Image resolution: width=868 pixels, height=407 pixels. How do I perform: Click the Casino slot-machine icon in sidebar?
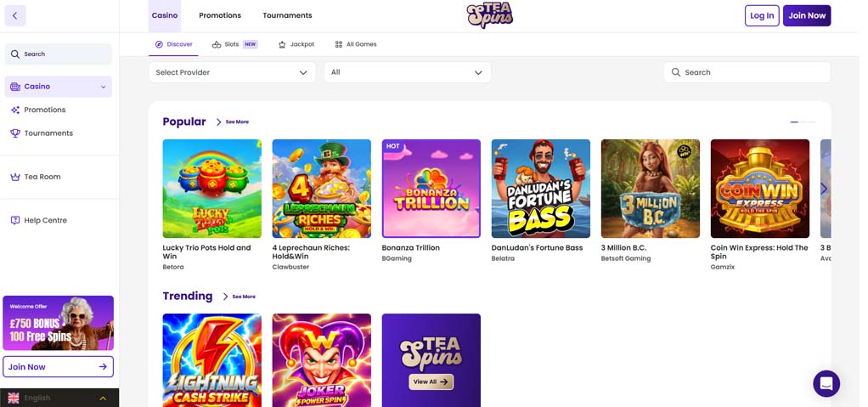click(15, 87)
